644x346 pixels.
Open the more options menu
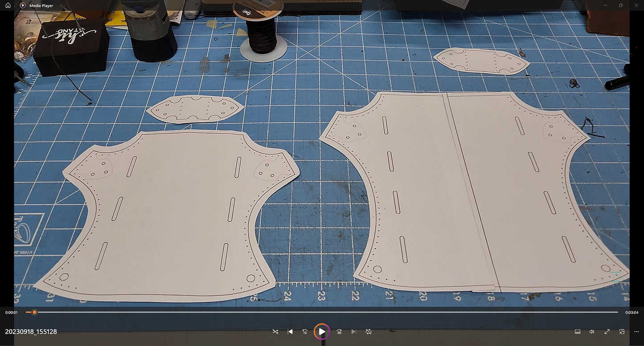pyautogui.click(x=636, y=332)
